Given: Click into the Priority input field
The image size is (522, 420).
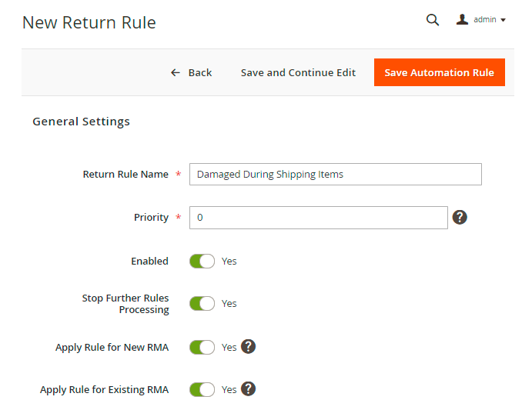Looking at the screenshot, I should [x=318, y=218].
